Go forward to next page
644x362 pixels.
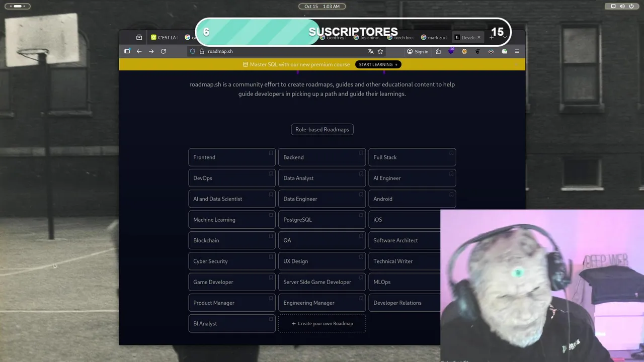[x=151, y=51]
